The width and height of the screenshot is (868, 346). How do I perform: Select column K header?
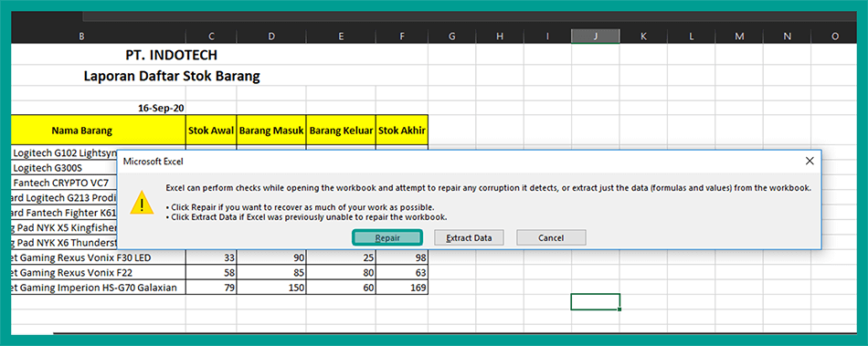point(643,36)
